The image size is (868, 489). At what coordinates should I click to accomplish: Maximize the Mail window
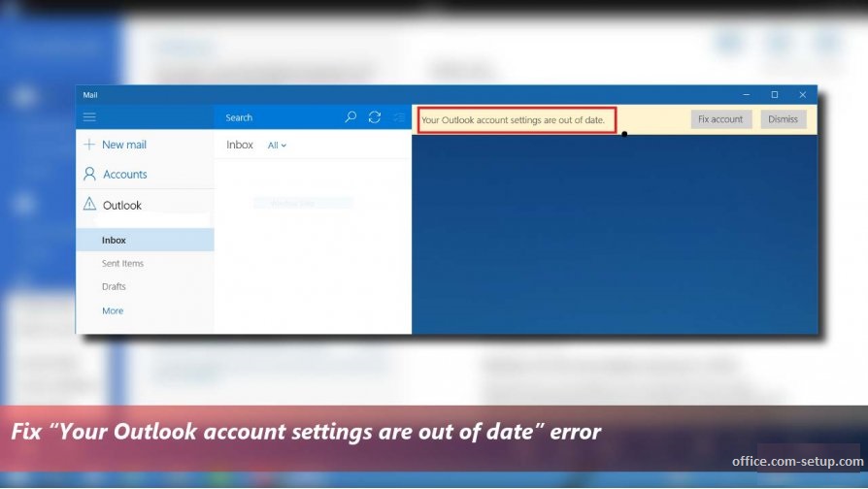(x=775, y=94)
